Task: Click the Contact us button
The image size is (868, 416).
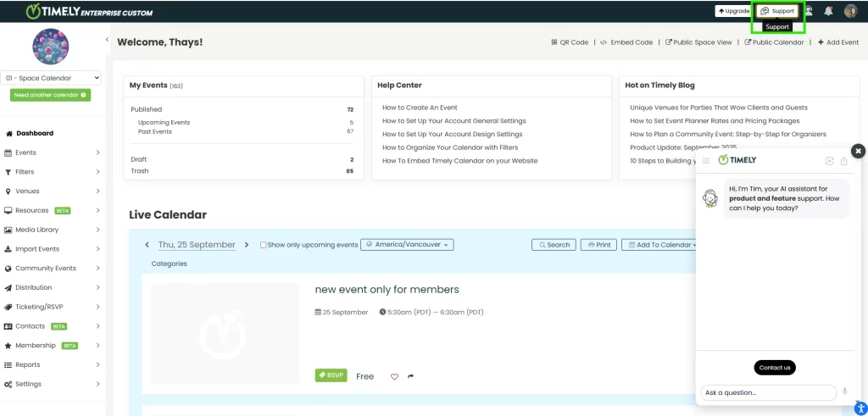Action: [775, 368]
